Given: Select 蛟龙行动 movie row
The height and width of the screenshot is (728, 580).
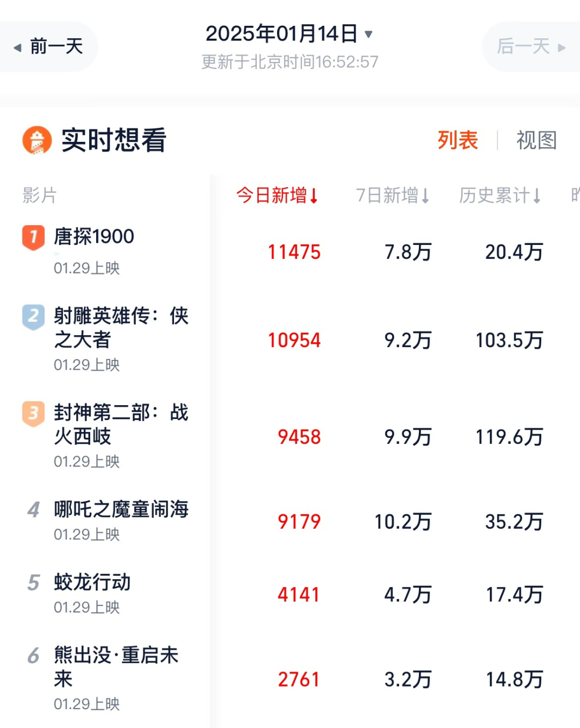Looking at the screenshot, I should 92,582.
